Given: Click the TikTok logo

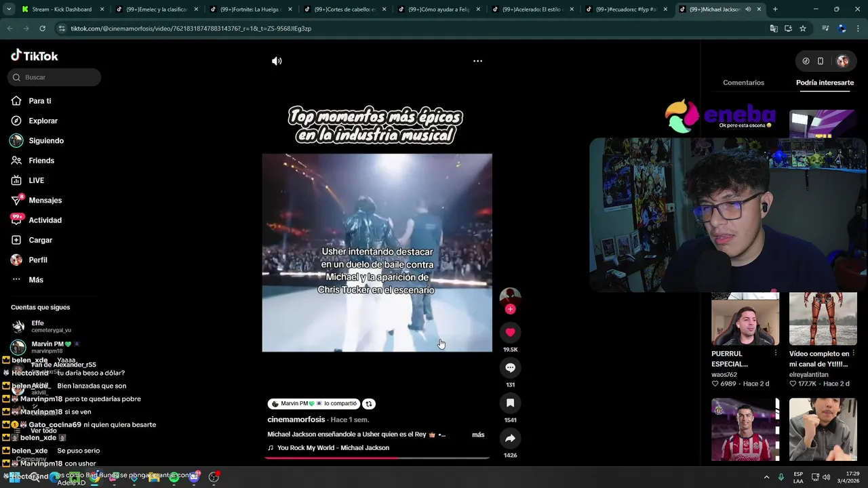Looking at the screenshot, I should [x=35, y=56].
